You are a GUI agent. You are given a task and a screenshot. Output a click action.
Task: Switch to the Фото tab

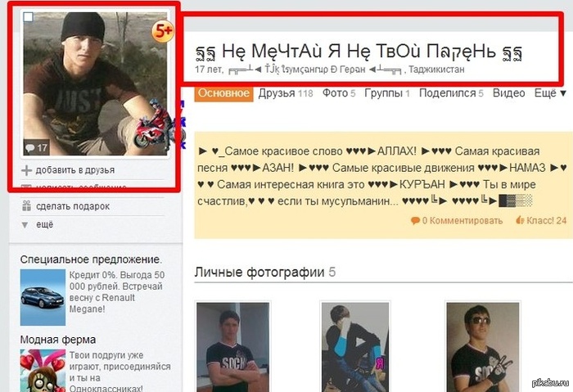click(339, 93)
